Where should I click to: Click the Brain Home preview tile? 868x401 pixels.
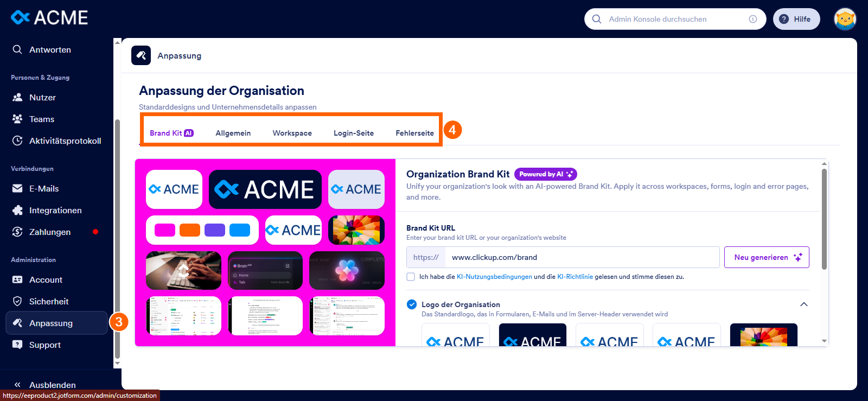(265, 270)
